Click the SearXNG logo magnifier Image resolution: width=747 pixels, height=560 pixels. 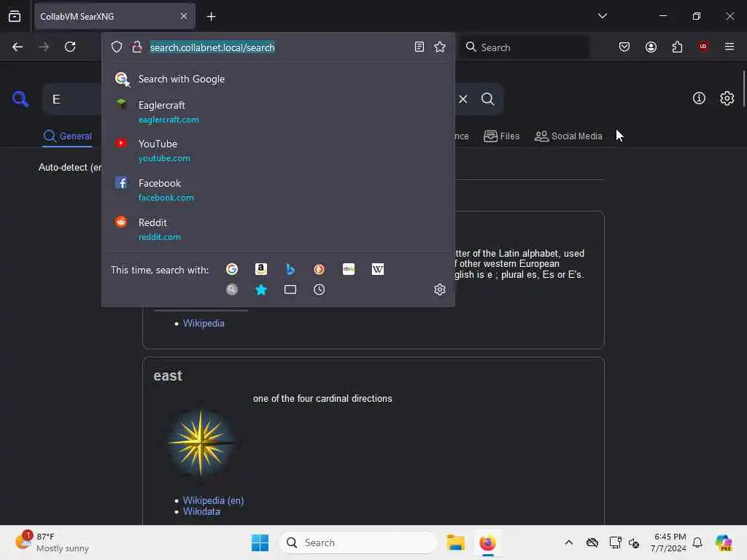pyautogui.click(x=20, y=99)
